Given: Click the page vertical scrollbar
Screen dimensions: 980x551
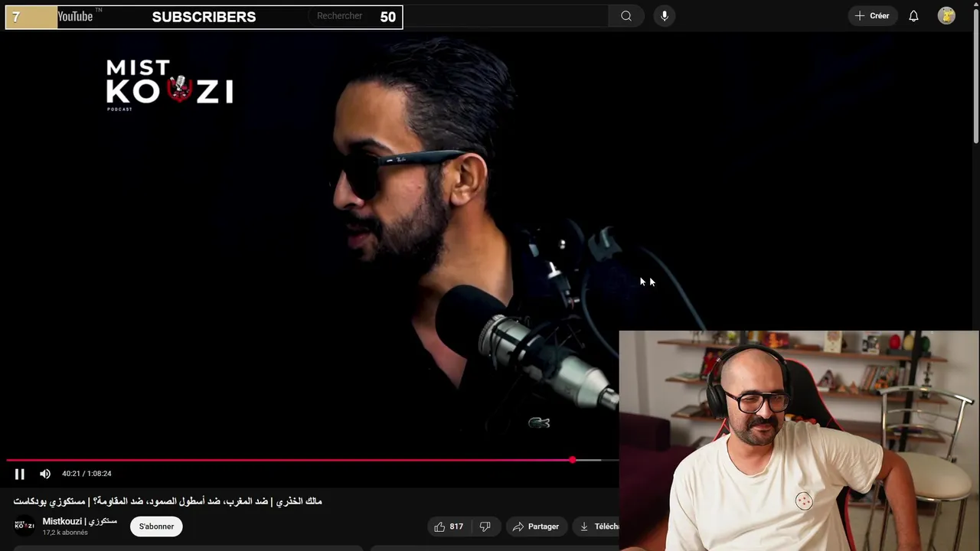Looking at the screenshot, I should tap(976, 77).
